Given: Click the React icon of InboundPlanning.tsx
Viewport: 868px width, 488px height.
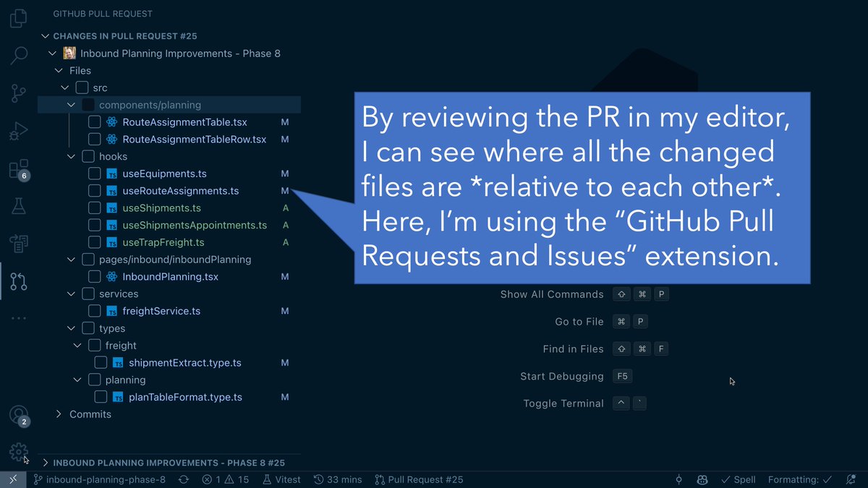Looking at the screenshot, I should (111, 277).
